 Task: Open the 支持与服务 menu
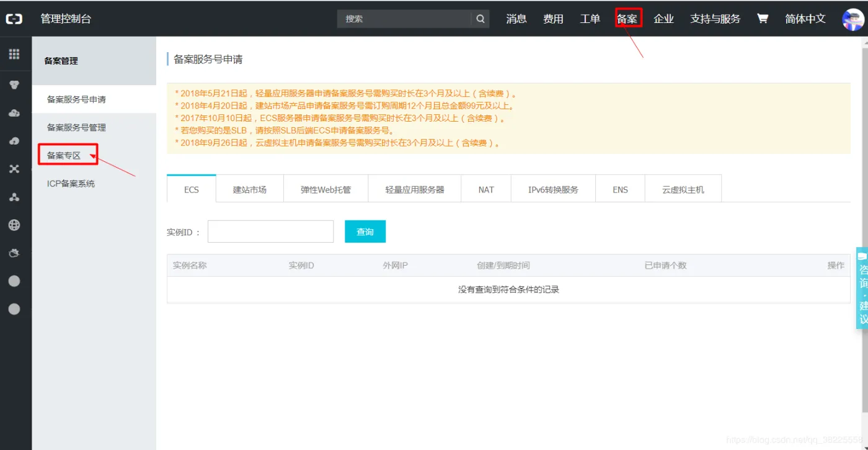[715, 19]
